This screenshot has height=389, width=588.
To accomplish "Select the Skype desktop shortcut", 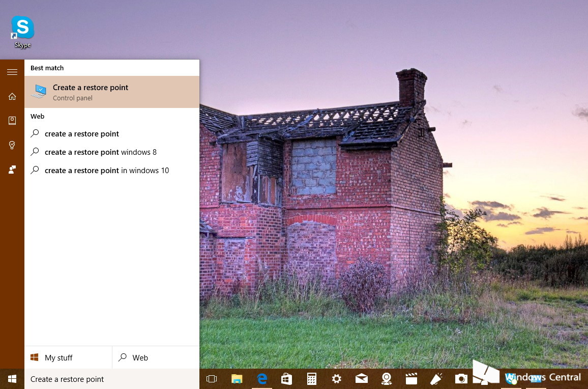I will pyautogui.click(x=22, y=32).
